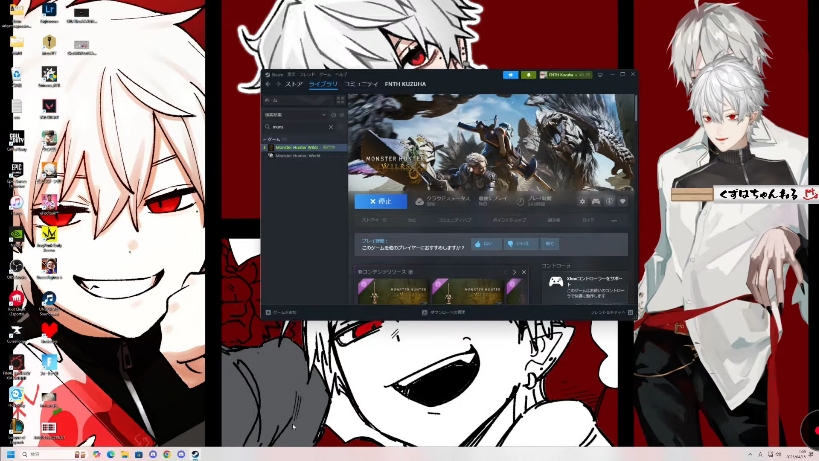This screenshot has height=461, width=819.
Task: Open the Steam notifications bell
Action: click(528, 75)
